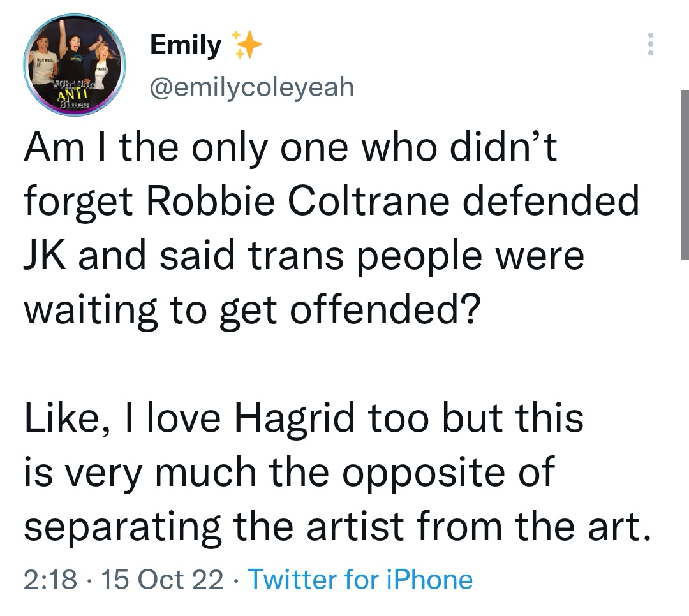689x616 pixels.
Task: Click the 15 Oct 22 date
Action: (157, 580)
